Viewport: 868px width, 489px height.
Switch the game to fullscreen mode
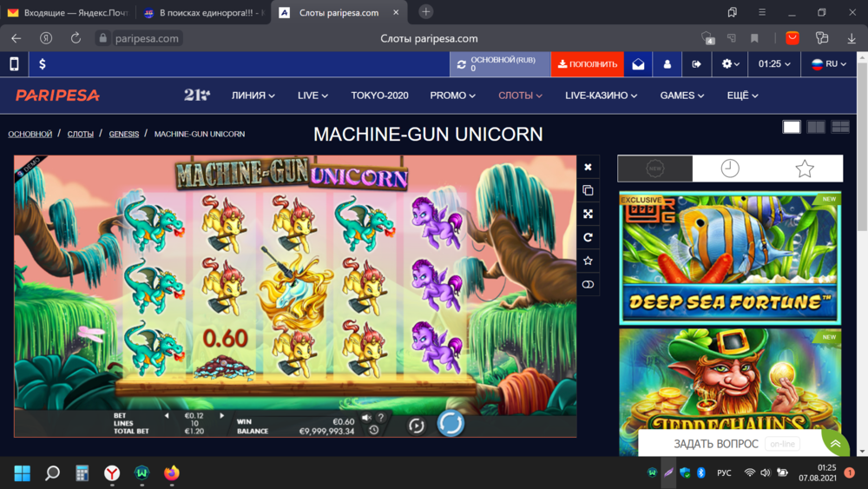click(588, 214)
